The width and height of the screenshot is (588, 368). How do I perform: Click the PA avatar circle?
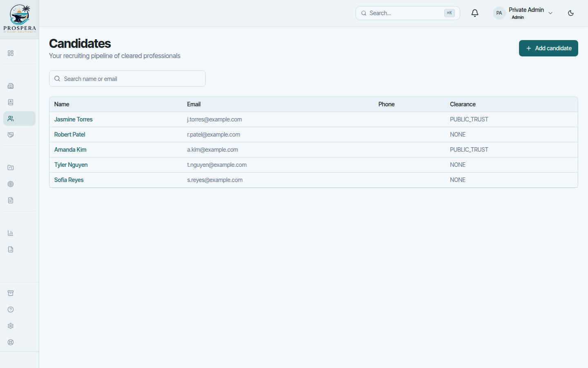499,13
